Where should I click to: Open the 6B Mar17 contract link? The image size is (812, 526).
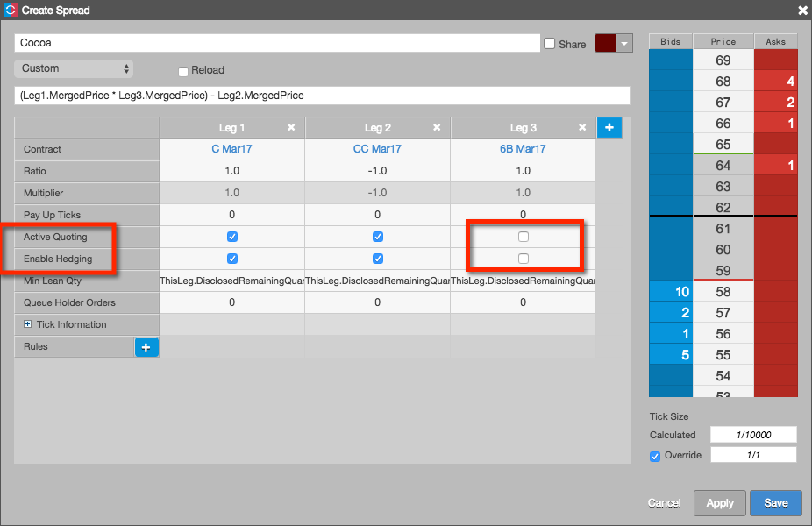[x=523, y=149]
